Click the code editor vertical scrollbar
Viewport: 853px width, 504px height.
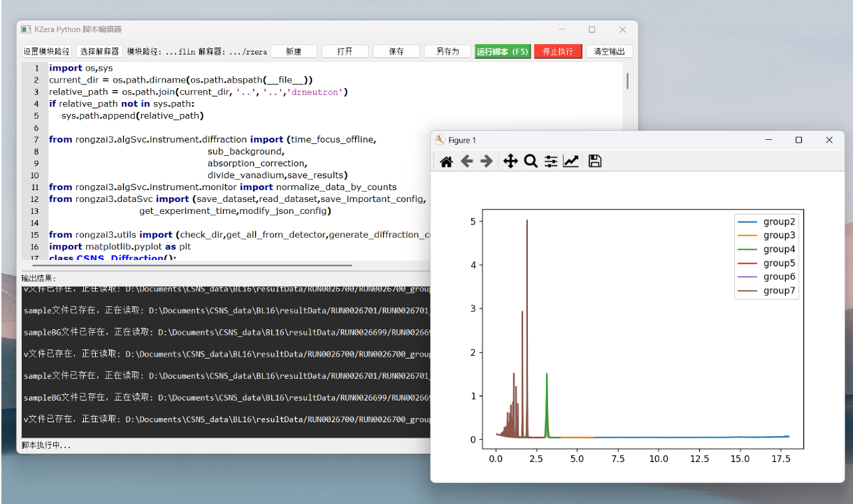[627, 81]
